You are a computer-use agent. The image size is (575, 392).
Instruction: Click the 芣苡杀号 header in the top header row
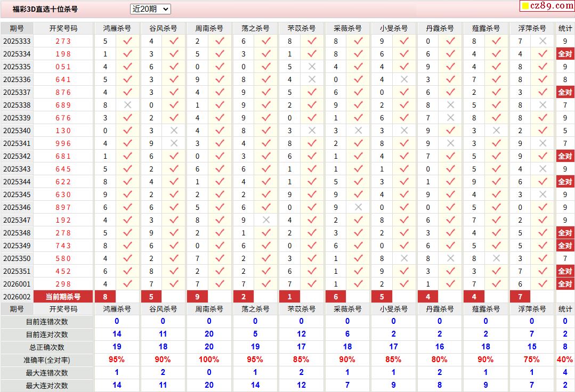(302, 29)
